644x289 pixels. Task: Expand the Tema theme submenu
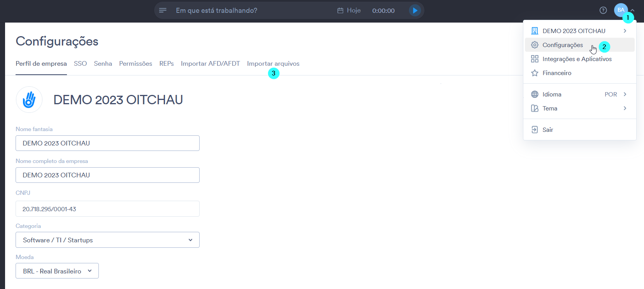[579, 108]
